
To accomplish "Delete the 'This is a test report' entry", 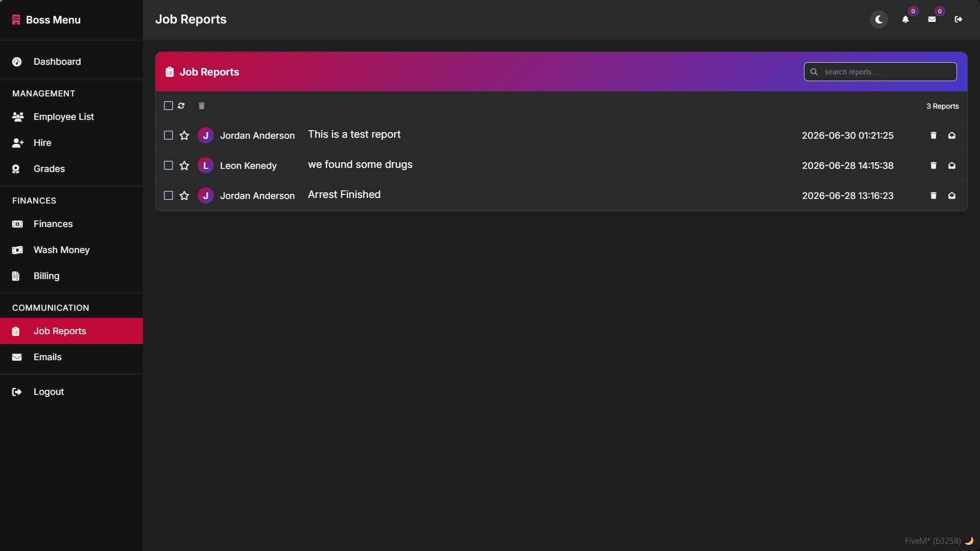I will point(933,135).
